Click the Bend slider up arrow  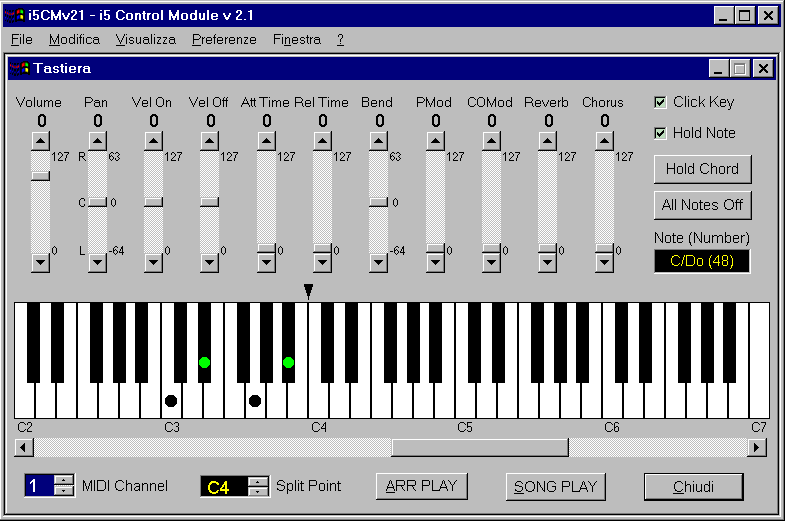[378, 141]
